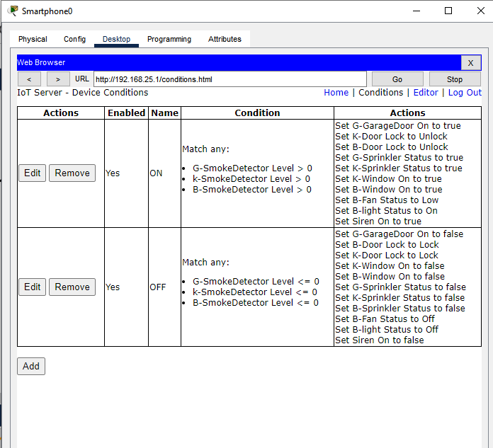Edit the ON condition

point(32,173)
